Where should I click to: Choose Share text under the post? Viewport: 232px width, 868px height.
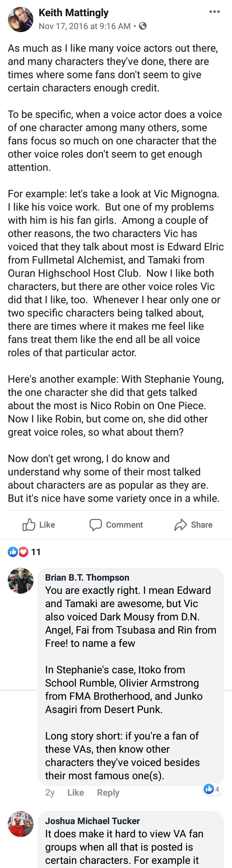pyautogui.click(x=202, y=525)
